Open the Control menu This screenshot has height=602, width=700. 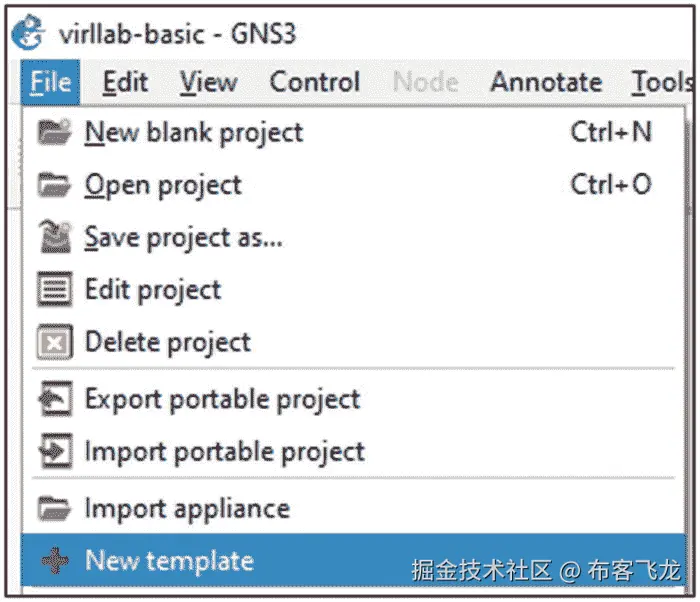[x=315, y=82]
